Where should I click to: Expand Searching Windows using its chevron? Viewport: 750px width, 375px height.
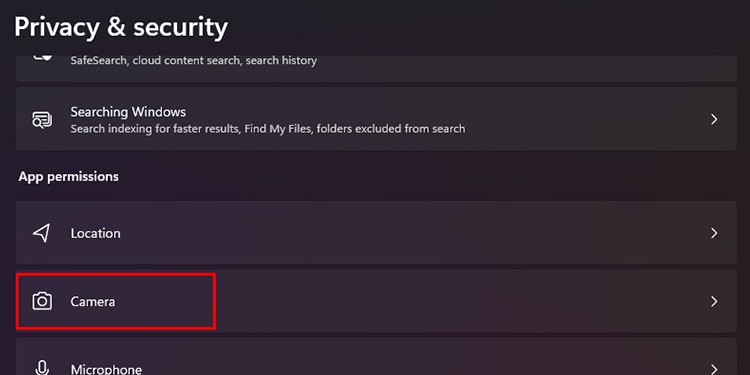714,119
